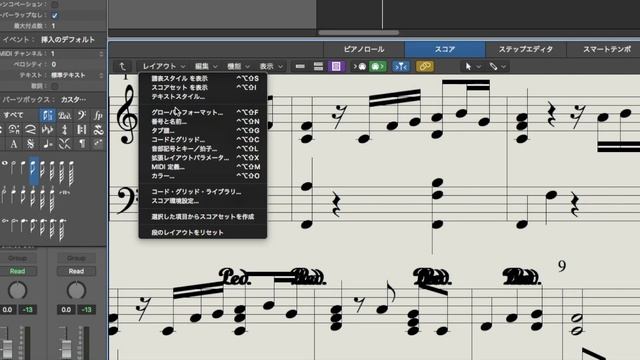Switch to the ピアノロール tab

364,49
